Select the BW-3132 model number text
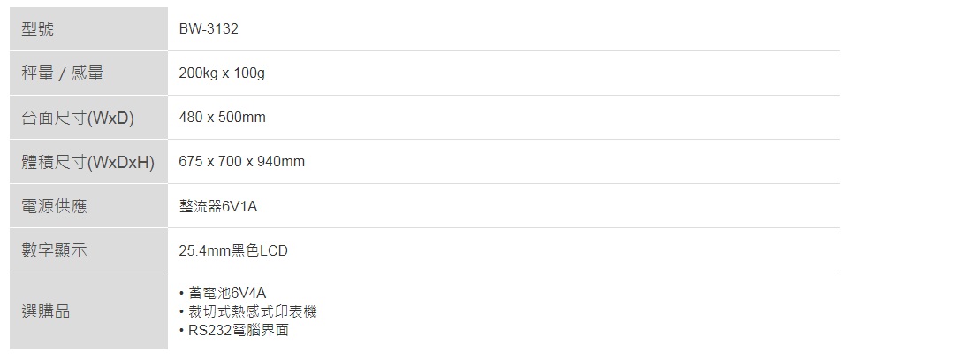The height and width of the screenshot is (360, 980). pyautogui.click(x=209, y=29)
